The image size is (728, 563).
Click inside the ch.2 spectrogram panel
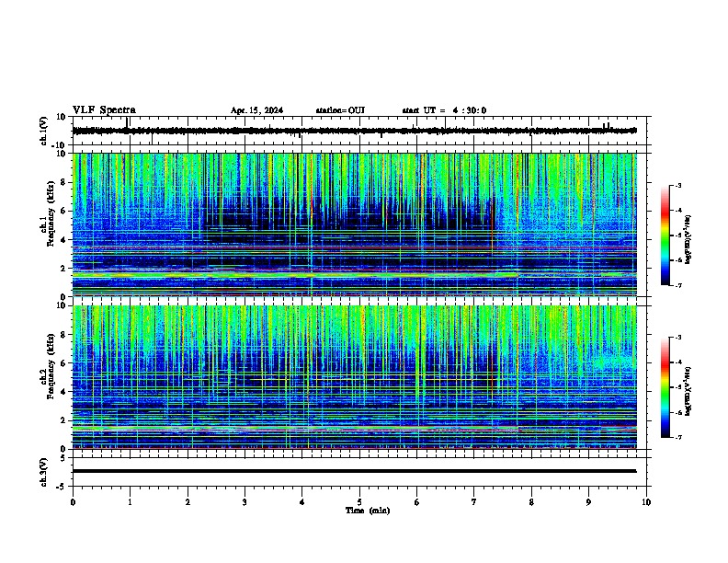(354, 377)
